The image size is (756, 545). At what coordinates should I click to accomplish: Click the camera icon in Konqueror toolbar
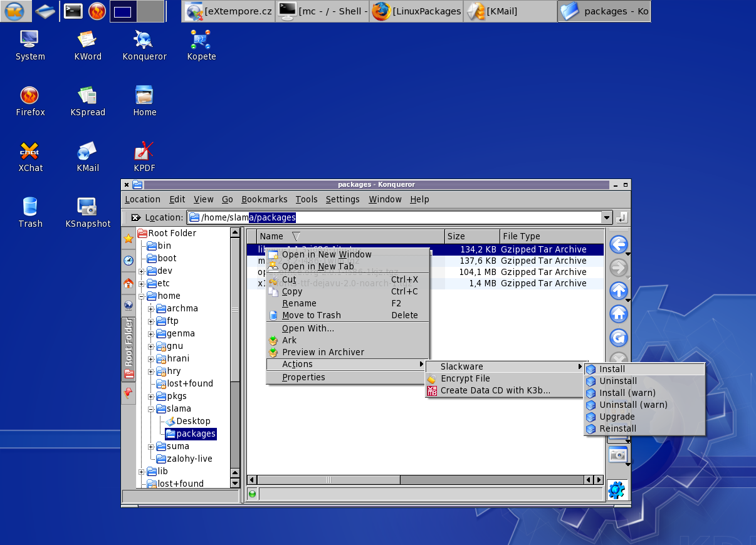(617, 454)
